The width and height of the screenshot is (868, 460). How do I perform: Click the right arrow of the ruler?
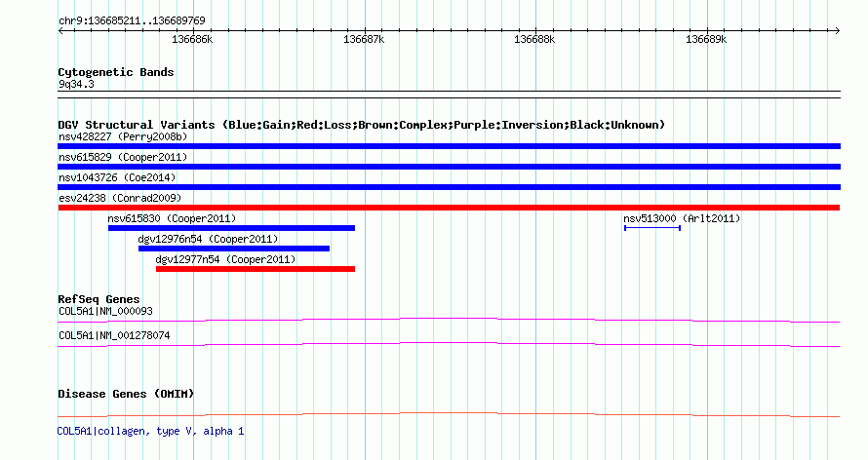838,31
